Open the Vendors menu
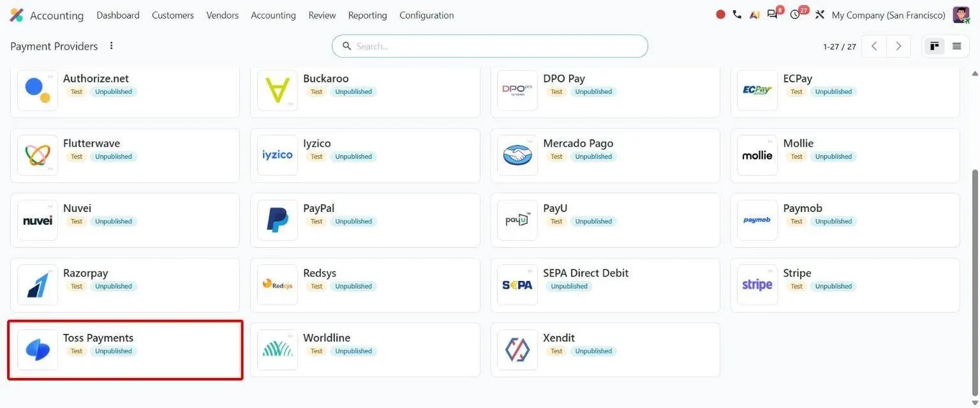Viewport: 980px width, 408px height. pos(223,15)
